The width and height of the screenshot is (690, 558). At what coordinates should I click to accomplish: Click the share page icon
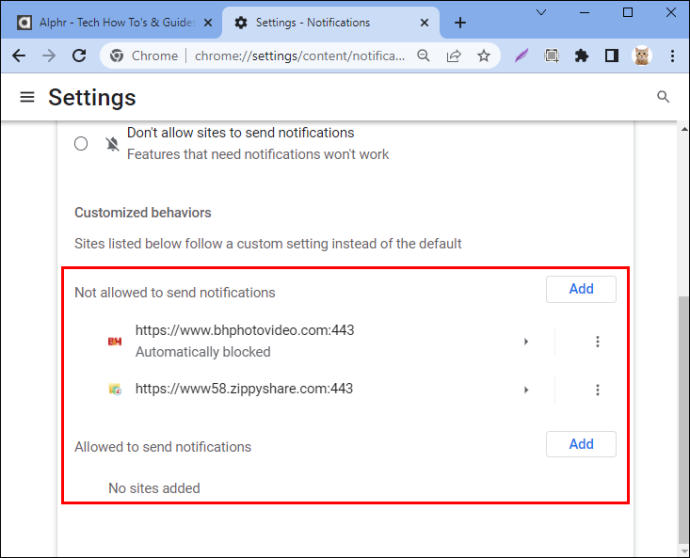pyautogui.click(x=453, y=56)
